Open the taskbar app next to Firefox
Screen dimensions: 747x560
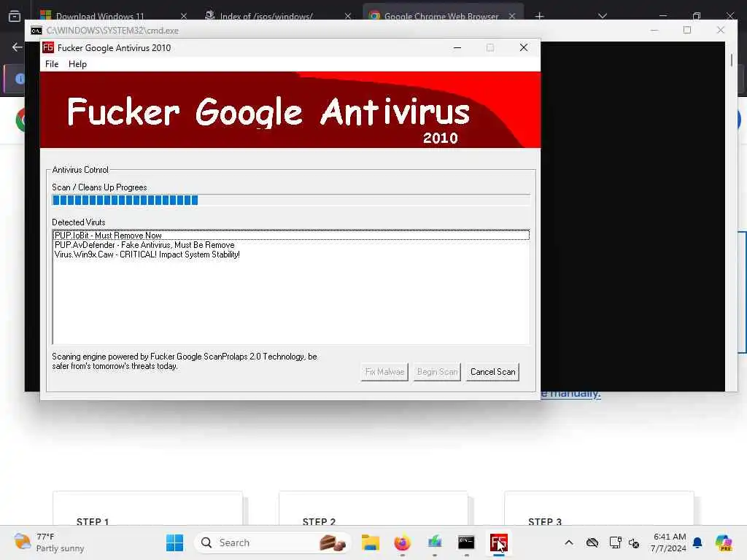(x=435, y=542)
